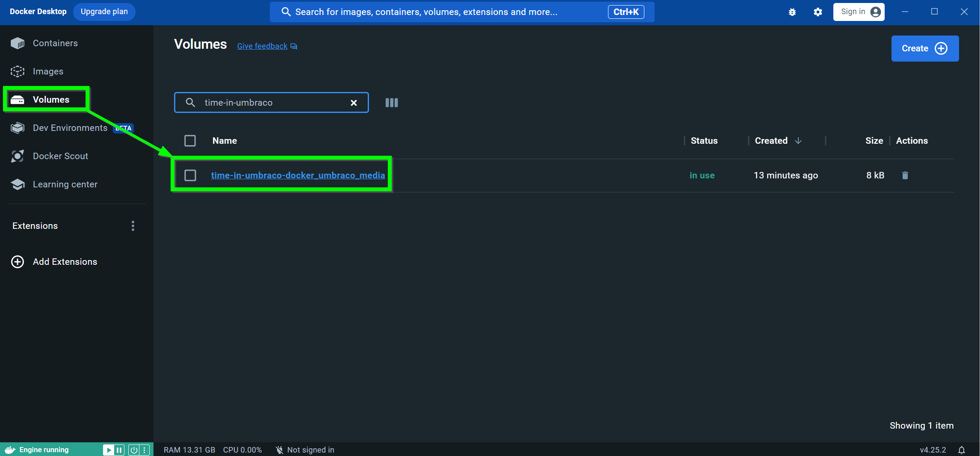The width and height of the screenshot is (980, 456).
Task: Sort volumes by Size header
Action: pyautogui.click(x=874, y=141)
